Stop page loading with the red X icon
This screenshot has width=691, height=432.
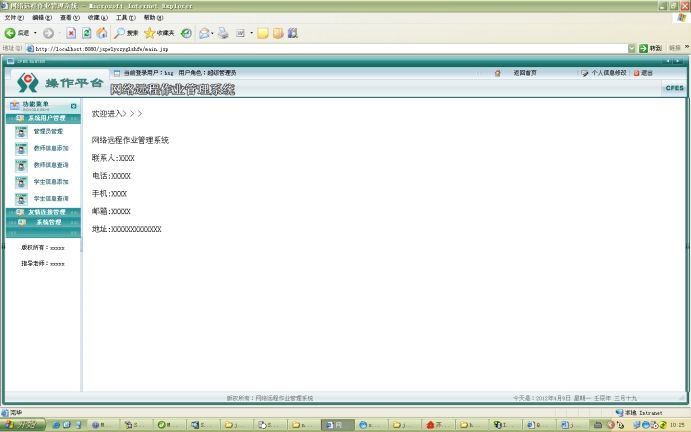point(71,33)
